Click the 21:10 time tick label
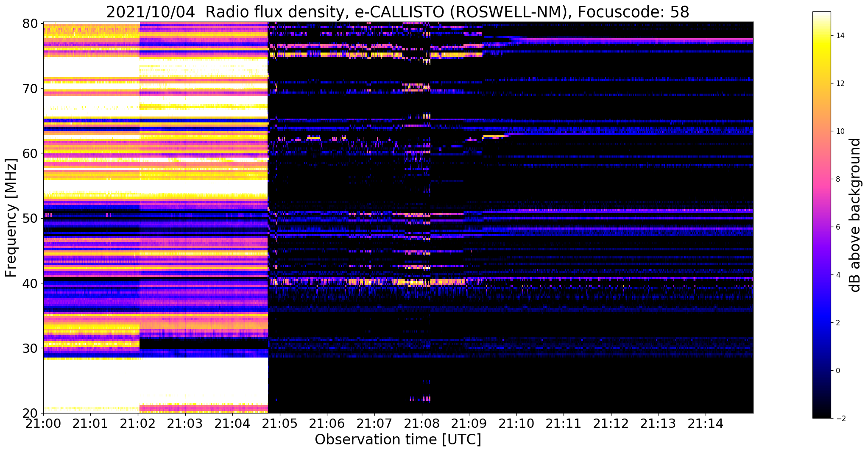Screen dimensions: 868x452 [x=516, y=423]
